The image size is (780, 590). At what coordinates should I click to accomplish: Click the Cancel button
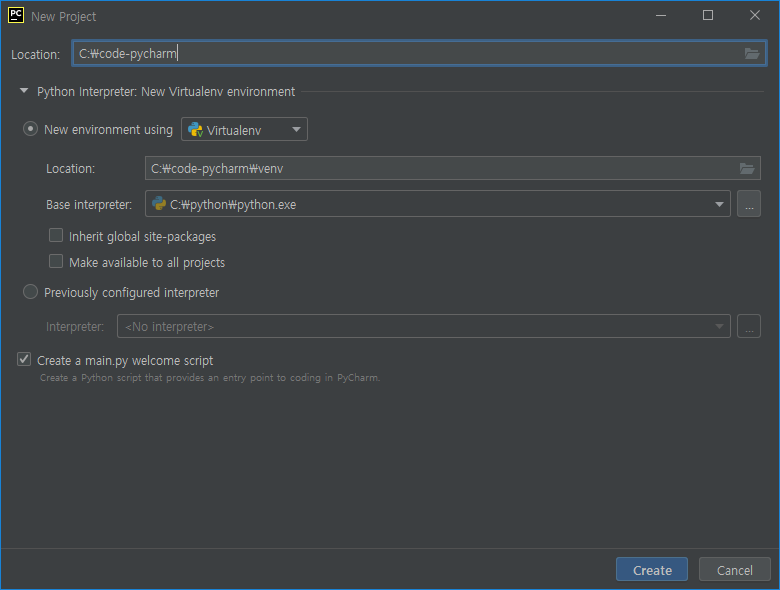(x=734, y=570)
